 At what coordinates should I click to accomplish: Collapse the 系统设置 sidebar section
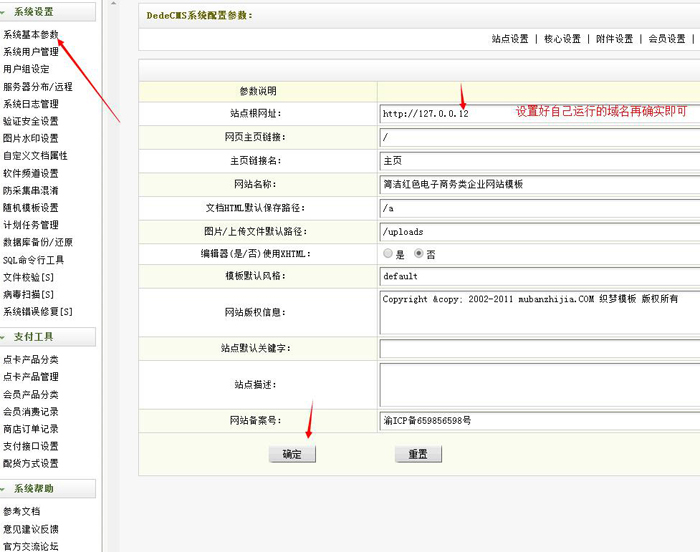coord(34,12)
